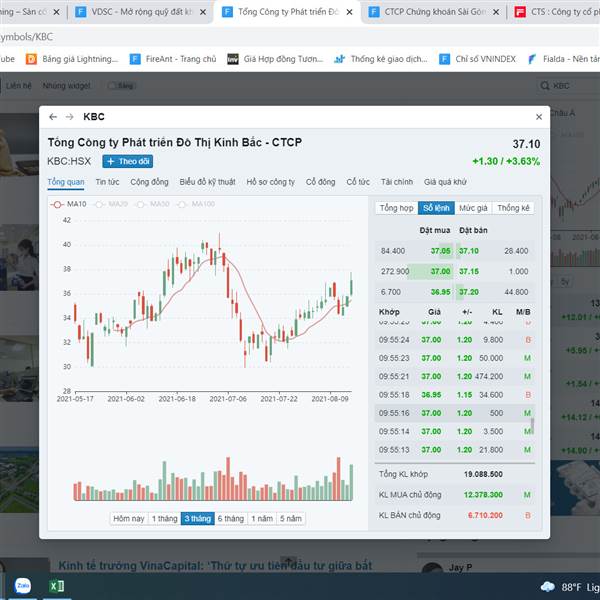Screen dimensions: 600x600
Task: Click the weather widget in taskbar
Action: point(569,587)
